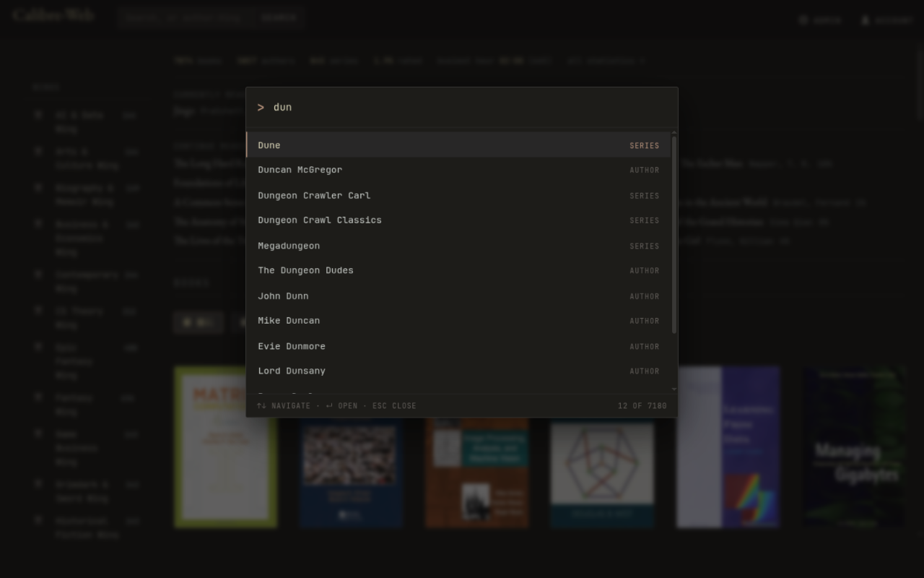Open the Duncan McGregor author result

[458, 170]
